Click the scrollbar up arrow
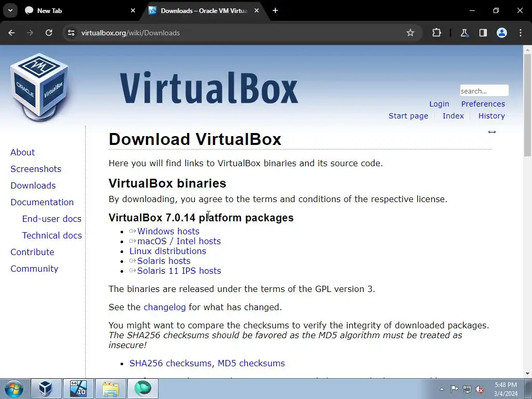Viewport: 532px width, 399px height. click(527, 49)
